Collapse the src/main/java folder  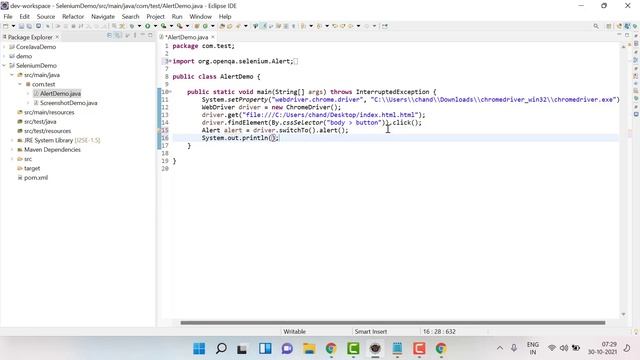(x=12, y=75)
